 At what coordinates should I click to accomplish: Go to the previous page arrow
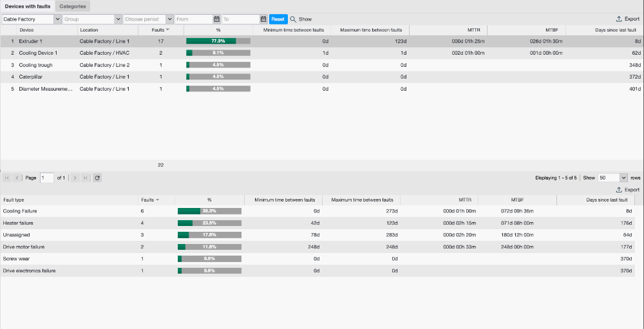tap(17, 178)
